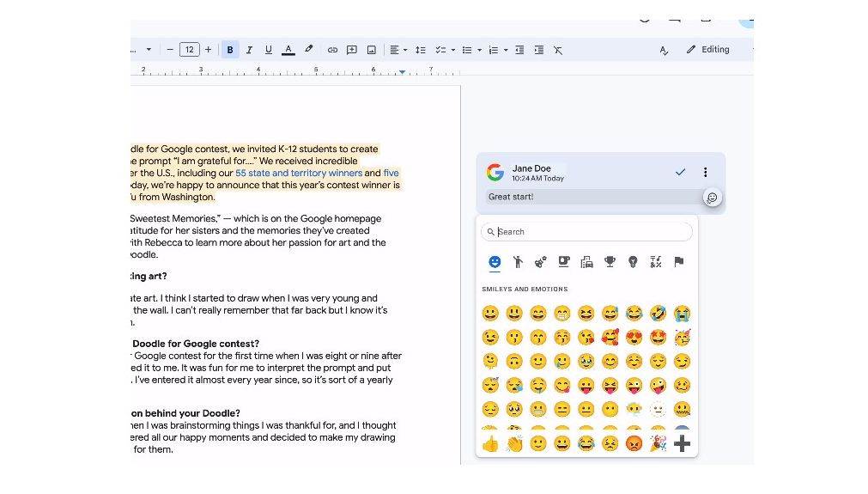
Task: Apply a numbered list
Action: pos(494,50)
